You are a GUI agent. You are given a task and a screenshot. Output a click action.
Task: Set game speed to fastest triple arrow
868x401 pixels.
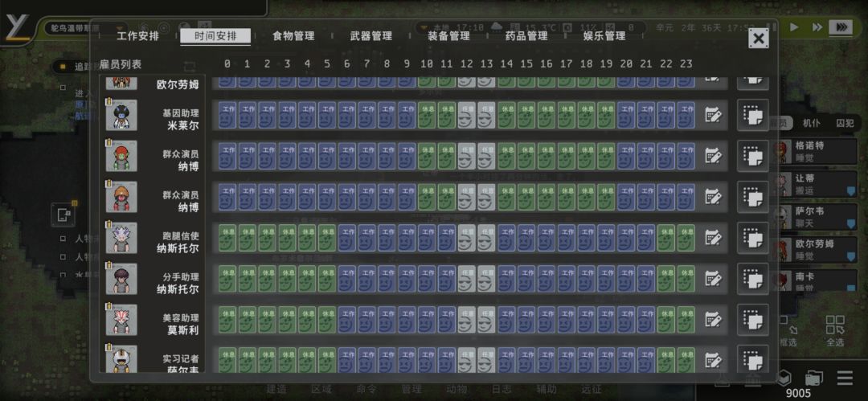tap(841, 27)
